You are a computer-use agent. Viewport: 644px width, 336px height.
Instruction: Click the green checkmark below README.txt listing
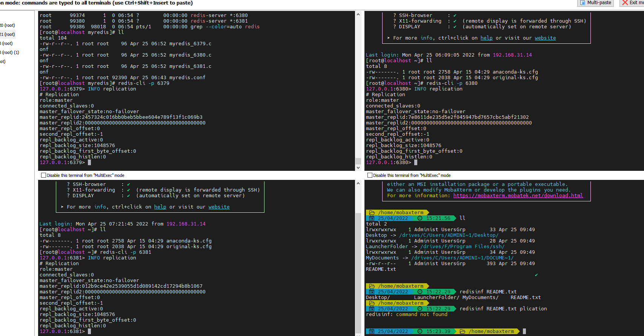[x=536, y=275]
